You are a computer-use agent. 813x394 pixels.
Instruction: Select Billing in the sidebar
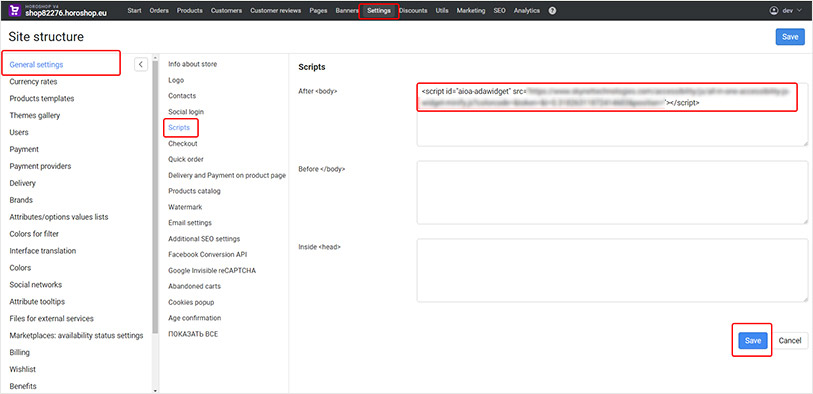tap(19, 353)
